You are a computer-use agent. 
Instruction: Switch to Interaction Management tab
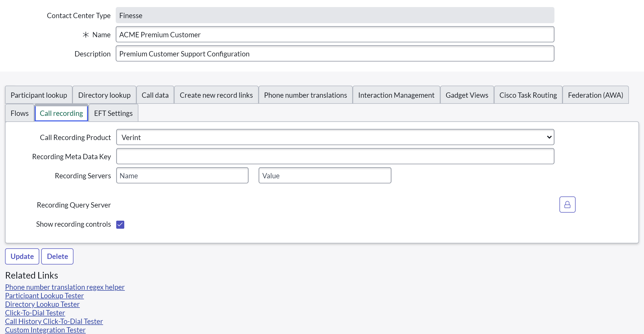pos(396,95)
